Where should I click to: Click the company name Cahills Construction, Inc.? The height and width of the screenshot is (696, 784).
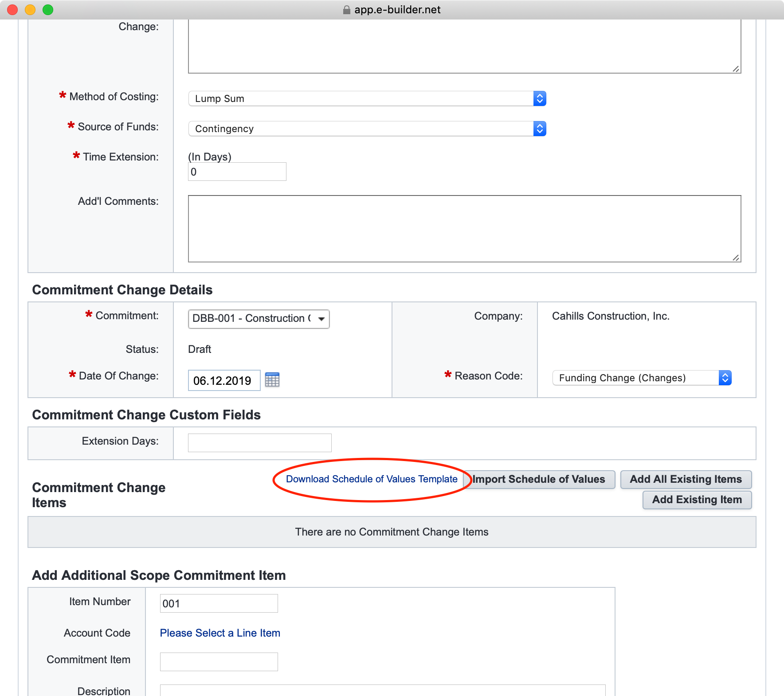click(611, 316)
